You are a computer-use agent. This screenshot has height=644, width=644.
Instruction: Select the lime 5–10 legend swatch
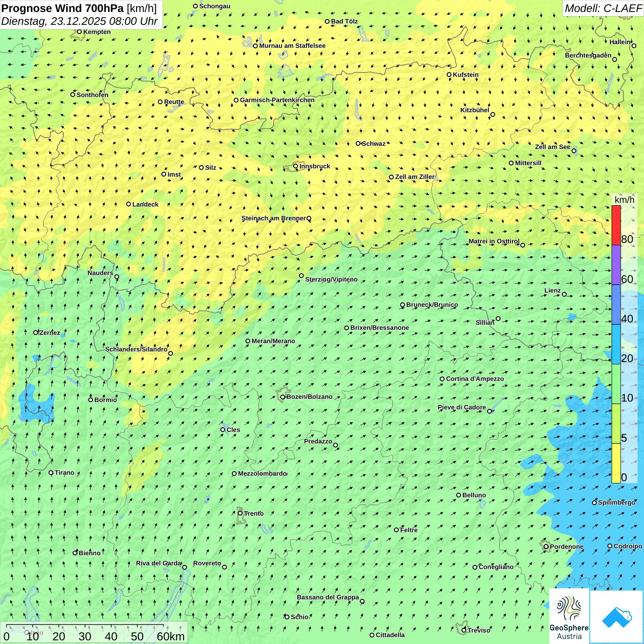[616, 424]
